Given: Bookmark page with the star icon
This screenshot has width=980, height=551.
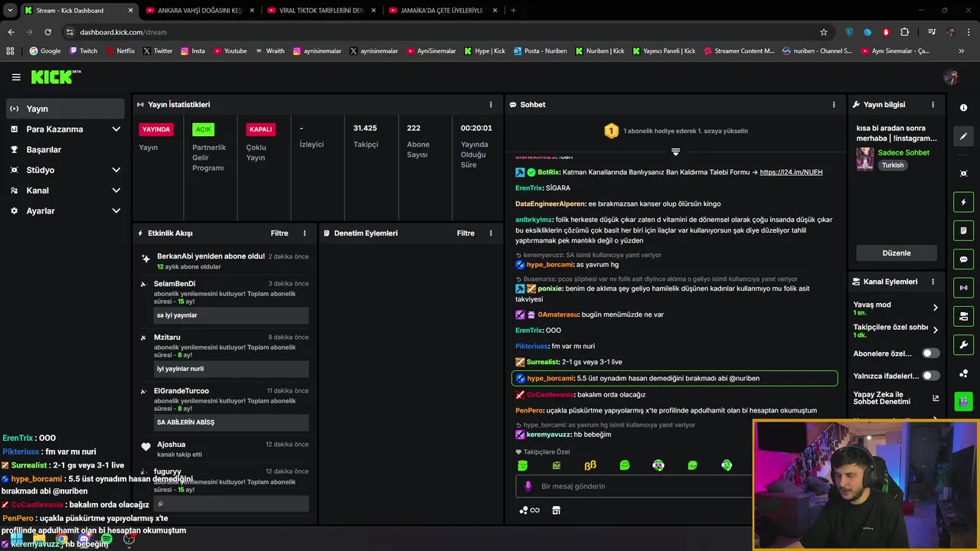Looking at the screenshot, I should click(824, 32).
